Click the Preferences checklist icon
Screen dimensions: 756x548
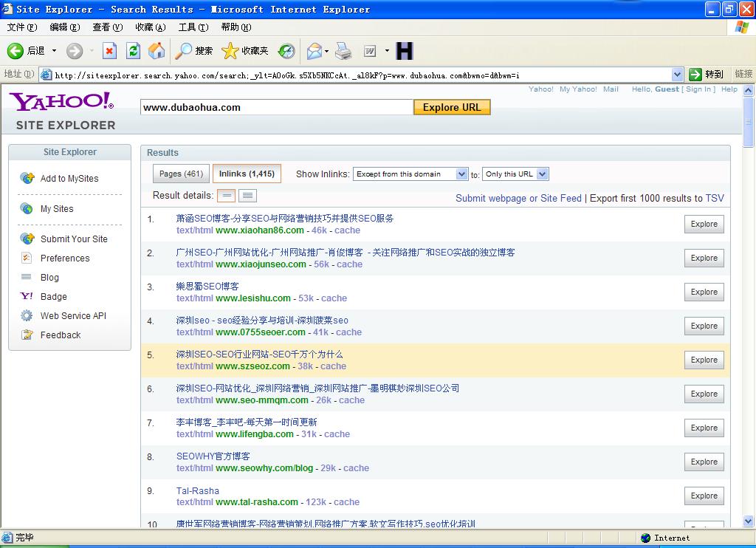coord(27,258)
